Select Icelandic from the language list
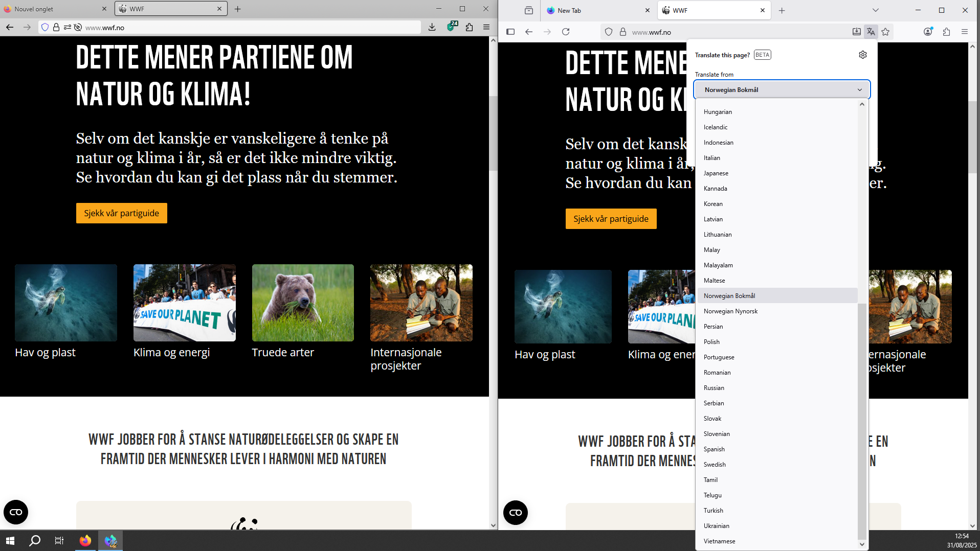This screenshot has height=551, width=980. [777, 127]
